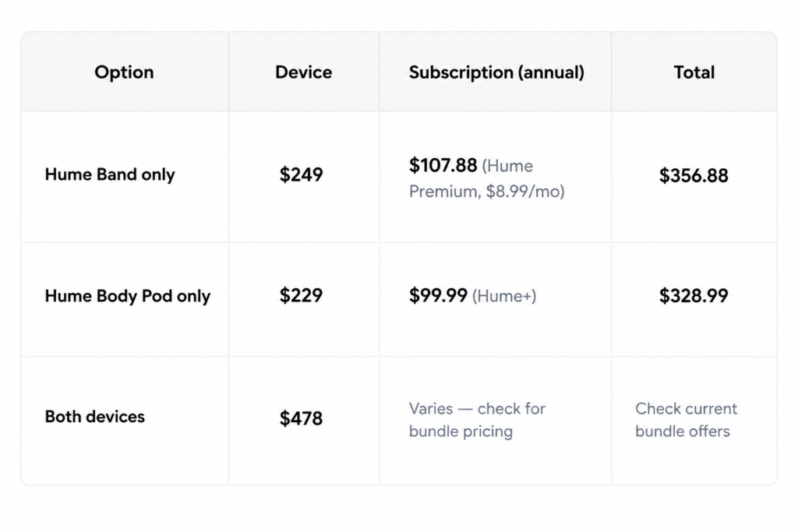Click the Varies — check for bundle pricing text

(x=478, y=420)
